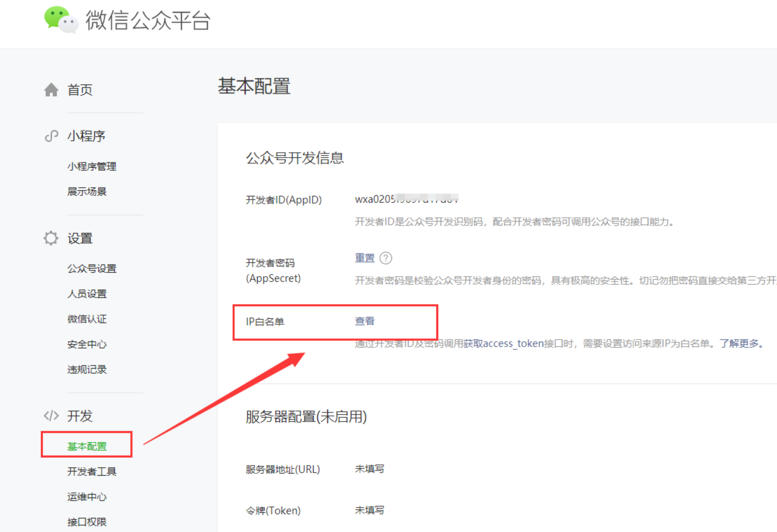Click the WeChat logo icon
777x532 pixels.
click(x=61, y=20)
